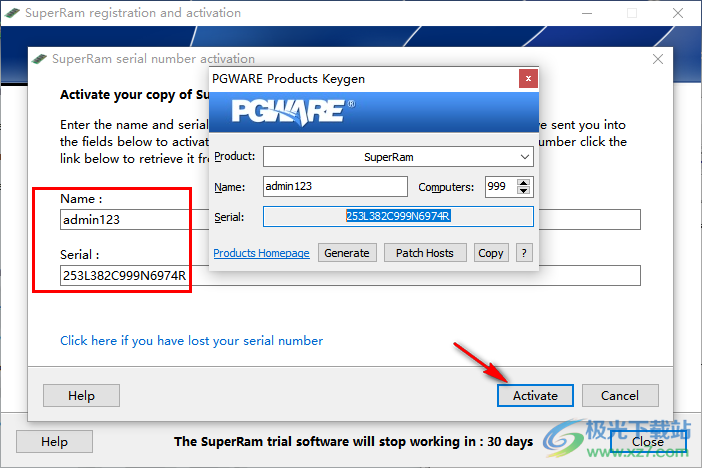Close the PGWARE Products Keygen window
The image size is (702, 468).
pyautogui.click(x=528, y=78)
